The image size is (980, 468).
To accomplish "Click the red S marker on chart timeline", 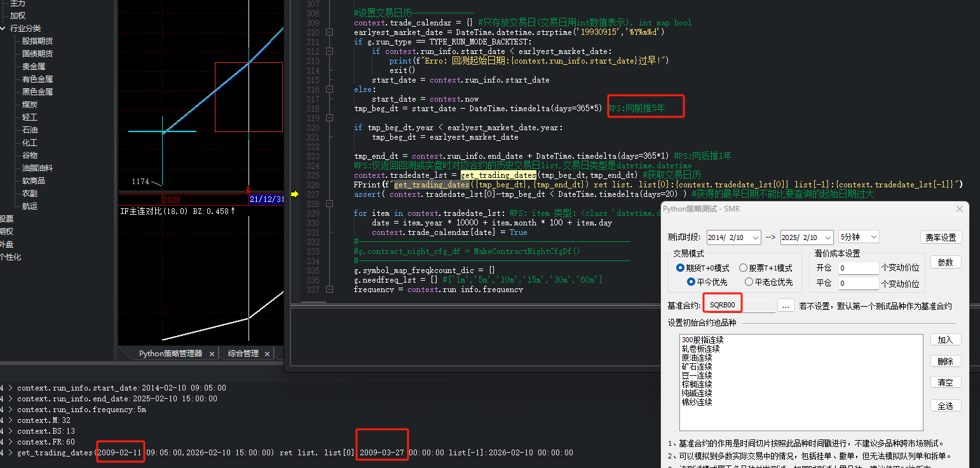I will pyautogui.click(x=248, y=190).
